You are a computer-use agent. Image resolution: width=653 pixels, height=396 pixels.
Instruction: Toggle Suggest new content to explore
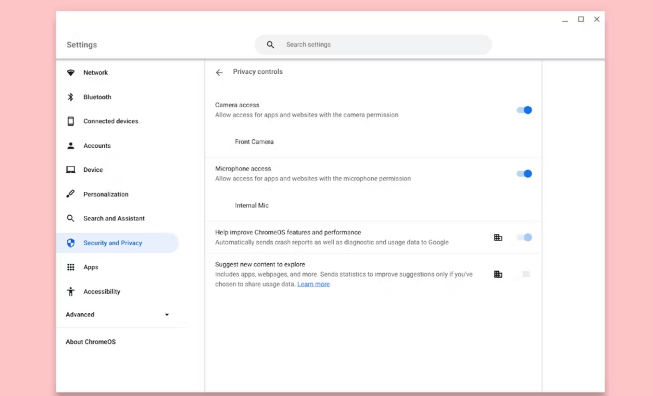[524, 274]
